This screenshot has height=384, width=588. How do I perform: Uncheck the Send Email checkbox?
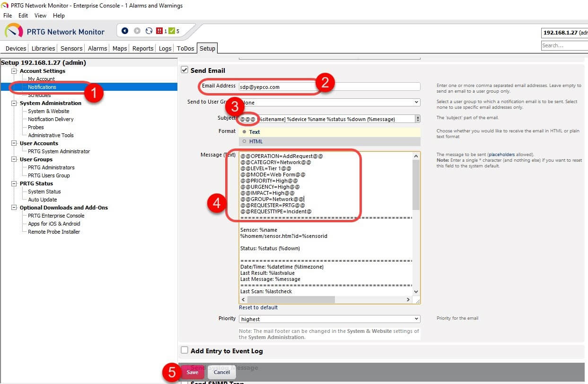click(184, 70)
